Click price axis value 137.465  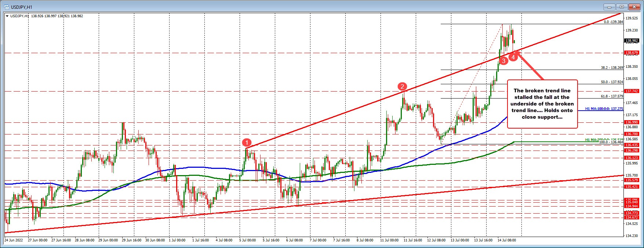tap(632, 103)
